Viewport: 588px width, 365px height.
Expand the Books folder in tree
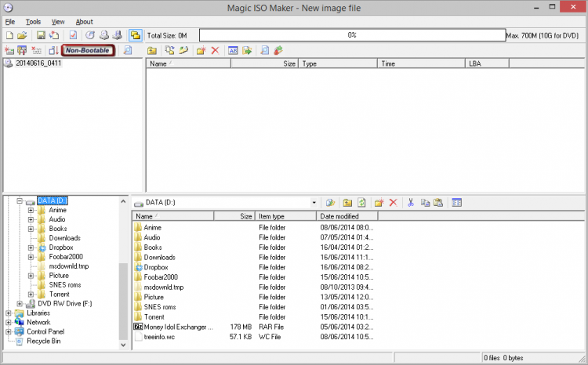(31, 229)
